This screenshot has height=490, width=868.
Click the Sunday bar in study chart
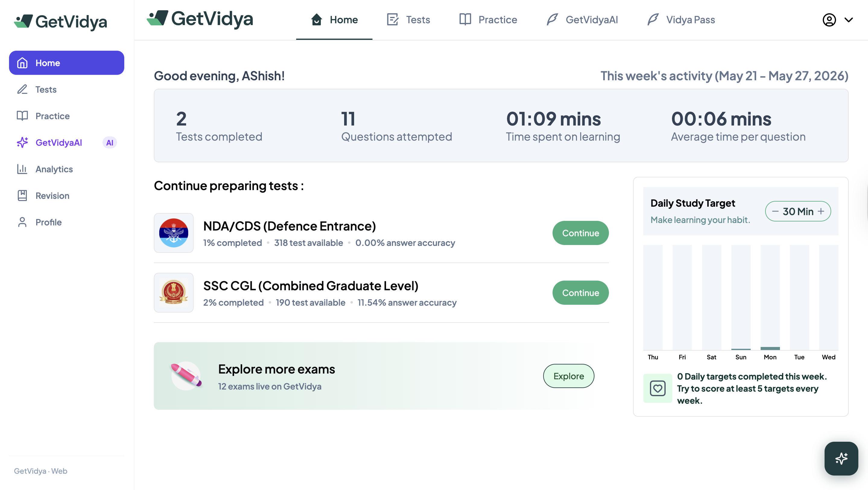741,297
